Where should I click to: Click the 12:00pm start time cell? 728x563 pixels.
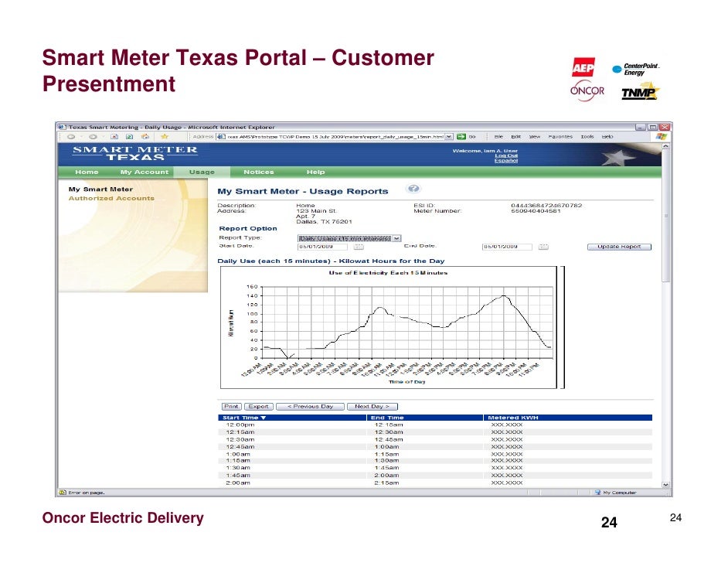point(240,425)
